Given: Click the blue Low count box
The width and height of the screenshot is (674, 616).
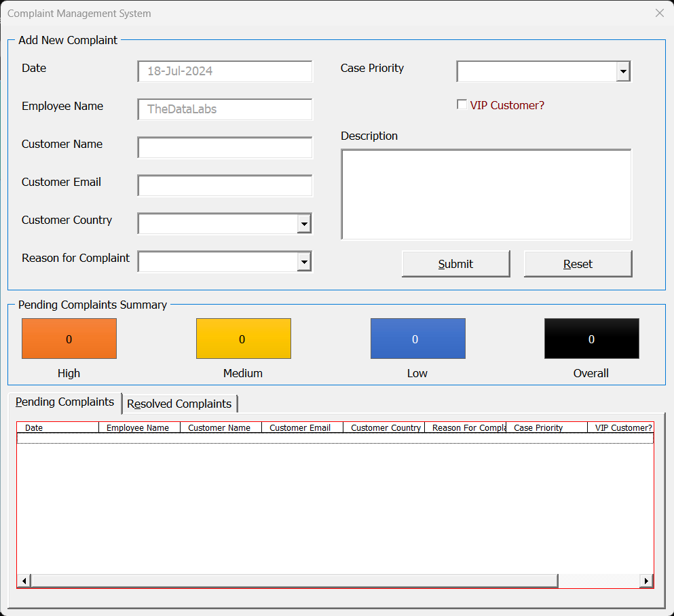Looking at the screenshot, I should coord(418,339).
